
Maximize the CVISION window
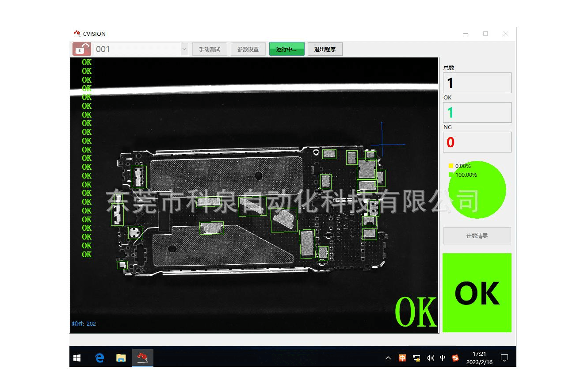pos(485,34)
